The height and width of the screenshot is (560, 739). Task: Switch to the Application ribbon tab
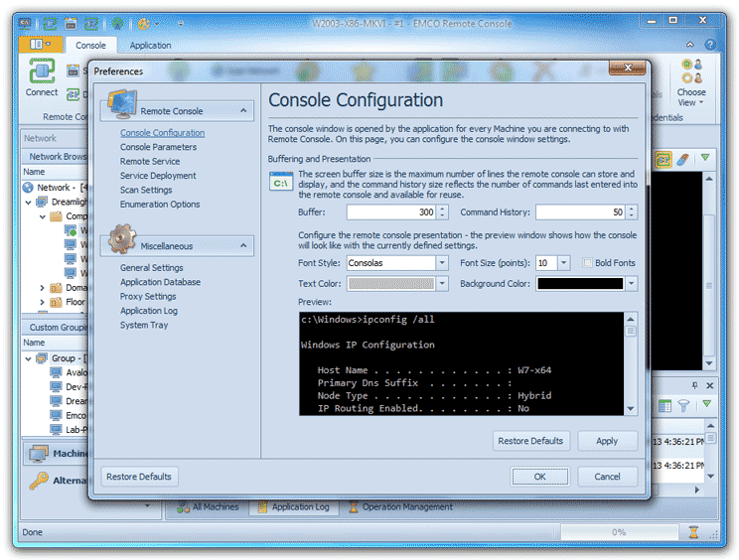pyautogui.click(x=150, y=46)
